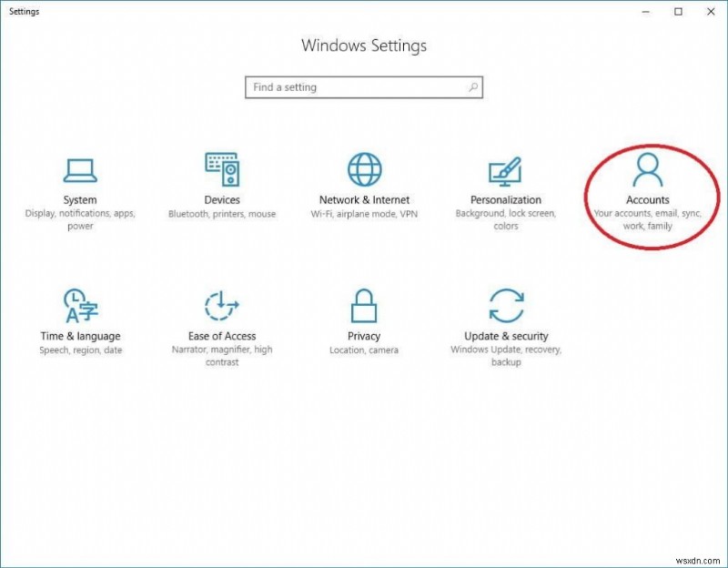Select the Network & Internet globe icon
This screenshot has width=728, height=568.
(364, 169)
